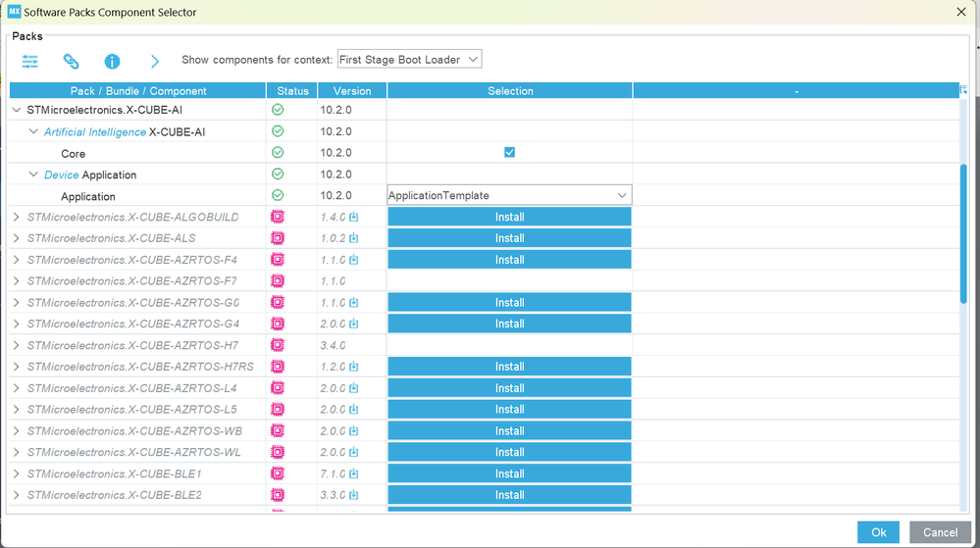980x548 pixels.
Task: Click the right arrow icon in Packs toolbar
Action: [x=154, y=61]
